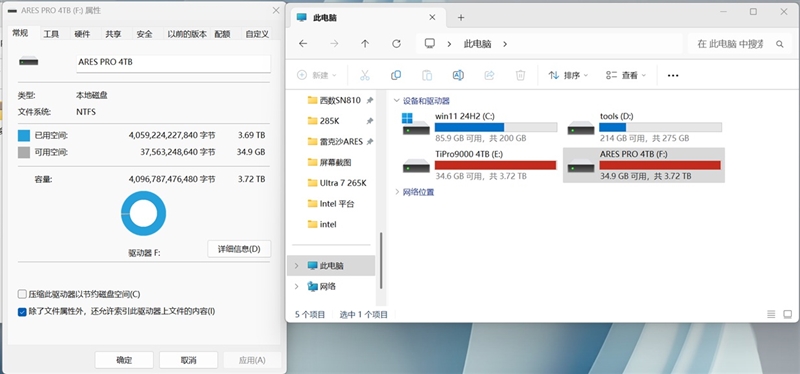The width and height of the screenshot is (800, 374).
Task: Open the Ultra 7 265K folder
Action: [338, 183]
